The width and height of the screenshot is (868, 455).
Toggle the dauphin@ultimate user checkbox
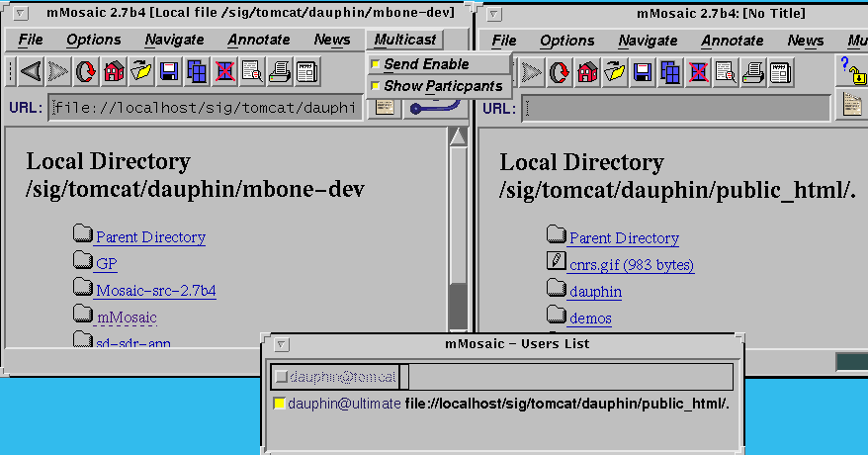[x=280, y=404]
